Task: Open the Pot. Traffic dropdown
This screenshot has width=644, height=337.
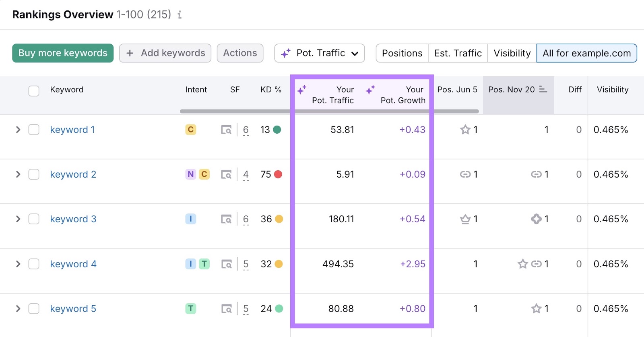Action: tap(320, 53)
